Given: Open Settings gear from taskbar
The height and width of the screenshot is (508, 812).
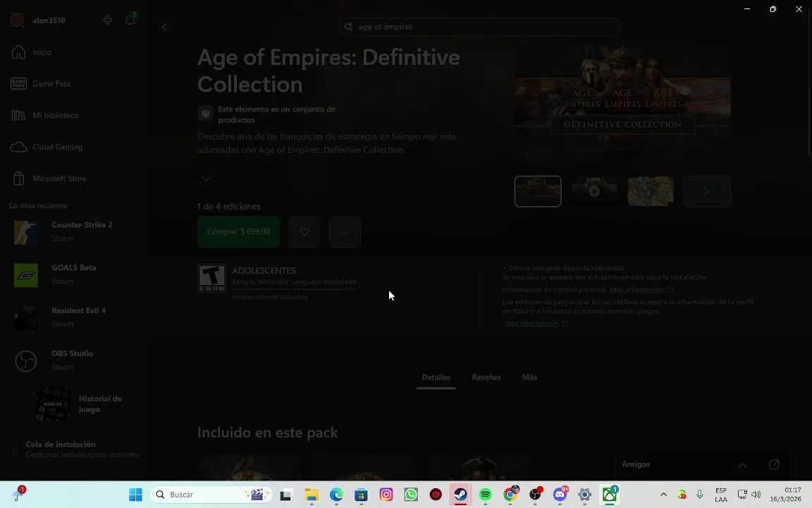Looking at the screenshot, I should (x=584, y=495).
